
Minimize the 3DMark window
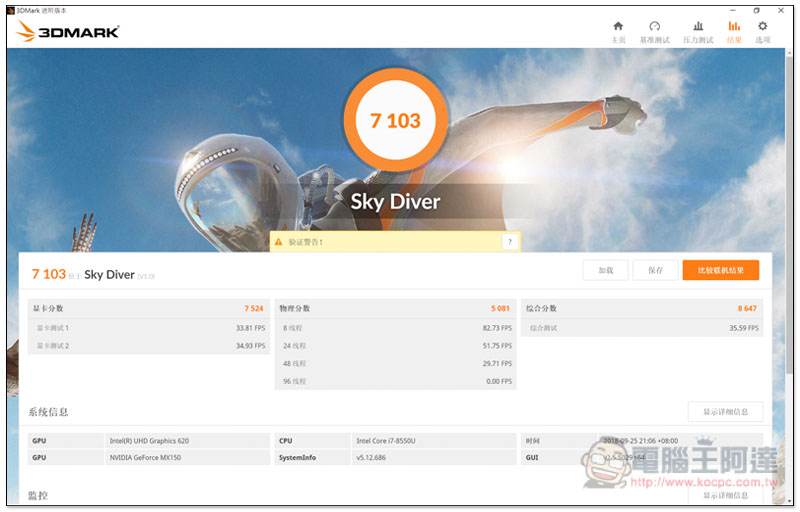pyautogui.click(x=733, y=10)
